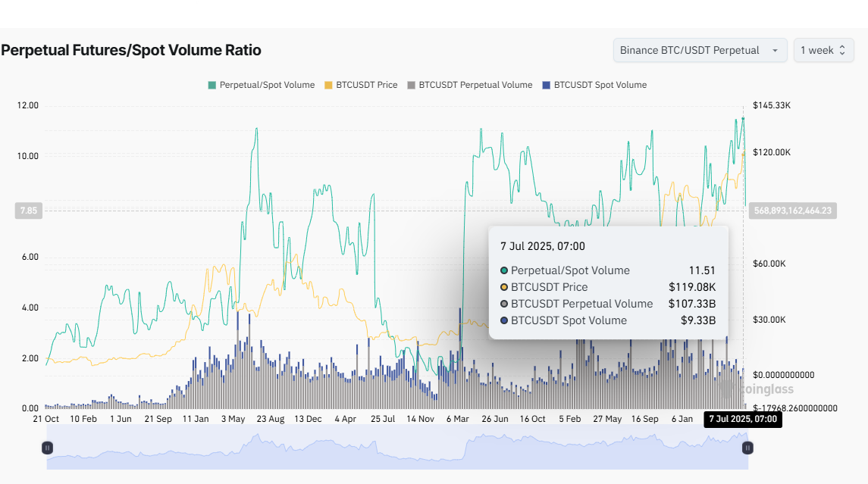Viewport: 868px width, 484px height.
Task: Toggle the Perpetual/Spot Volume series label
Action: pos(267,85)
